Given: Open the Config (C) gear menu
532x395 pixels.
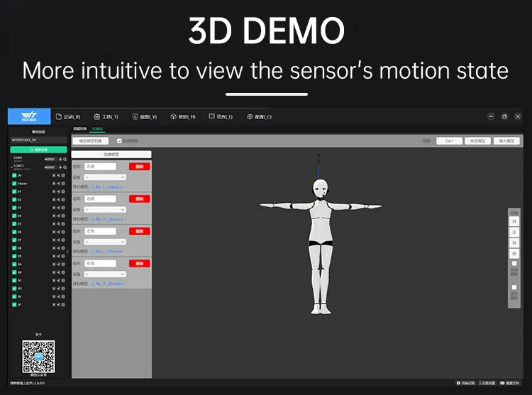Looking at the screenshot, I should (259, 116).
